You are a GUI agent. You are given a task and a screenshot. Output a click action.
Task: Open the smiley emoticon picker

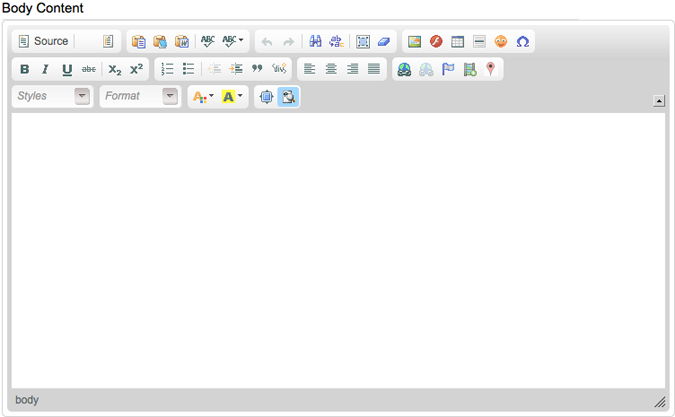[x=501, y=42]
